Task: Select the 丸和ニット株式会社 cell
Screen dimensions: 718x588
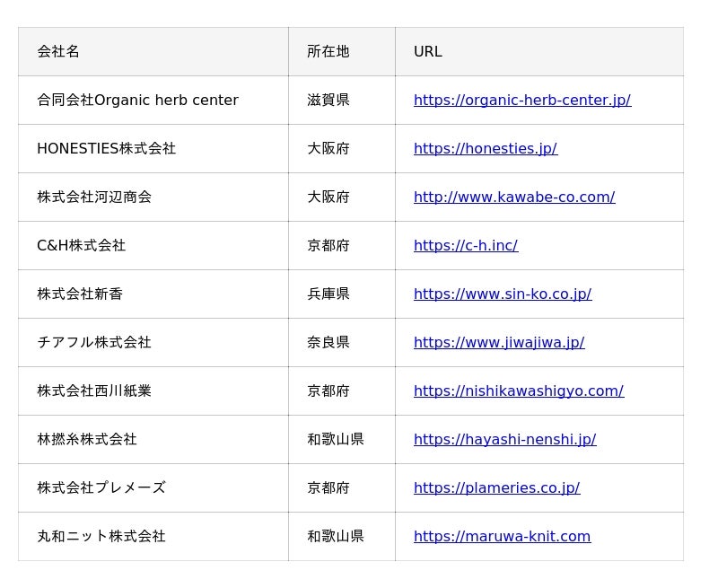Action: point(101,537)
